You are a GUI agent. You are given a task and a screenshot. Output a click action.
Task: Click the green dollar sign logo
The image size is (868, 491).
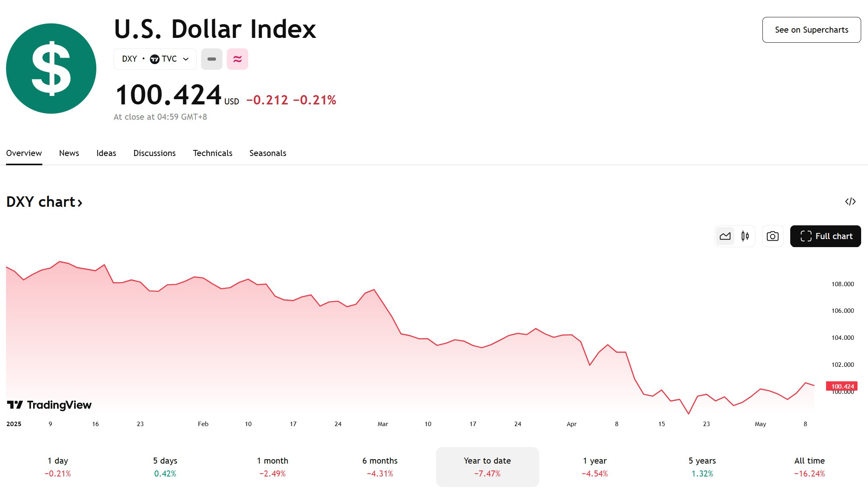tap(51, 69)
